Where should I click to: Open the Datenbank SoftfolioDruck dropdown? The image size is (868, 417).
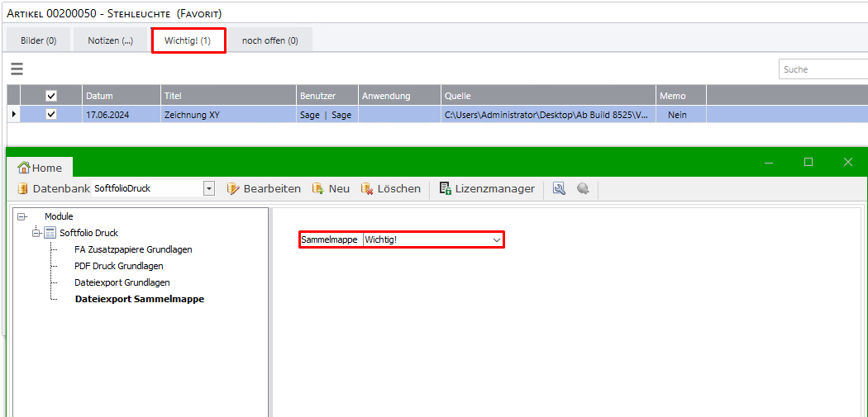(208, 189)
